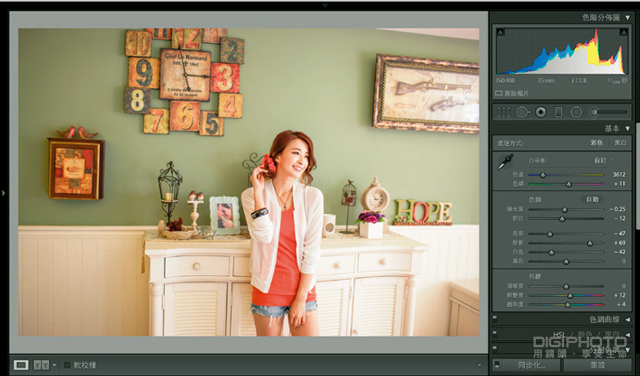Click the exposure value -0.25 field

coord(618,209)
